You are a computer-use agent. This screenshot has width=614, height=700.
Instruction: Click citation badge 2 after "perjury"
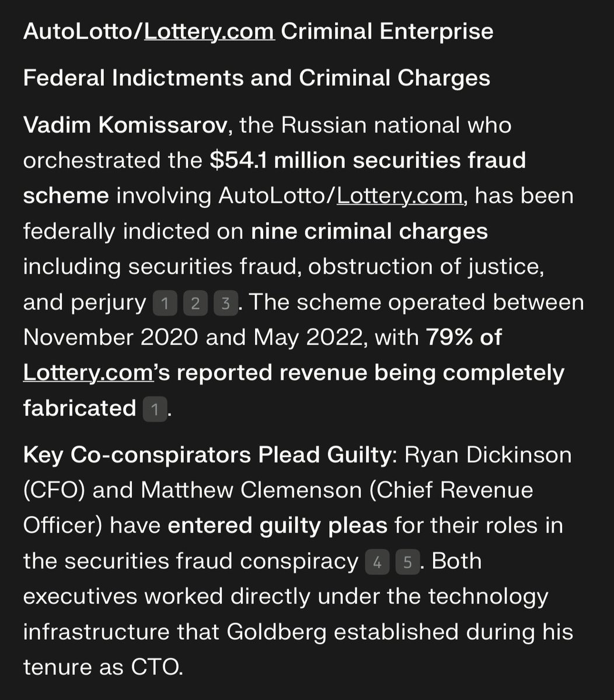click(195, 303)
